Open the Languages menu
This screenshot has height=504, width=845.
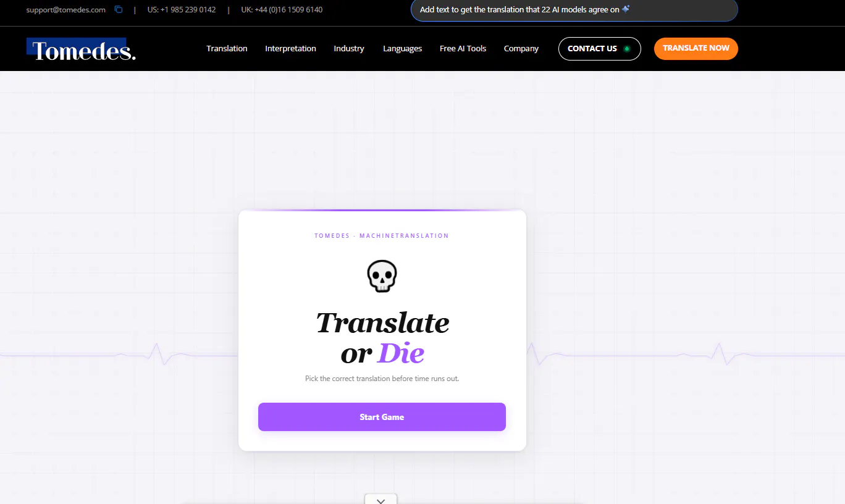tap(402, 49)
